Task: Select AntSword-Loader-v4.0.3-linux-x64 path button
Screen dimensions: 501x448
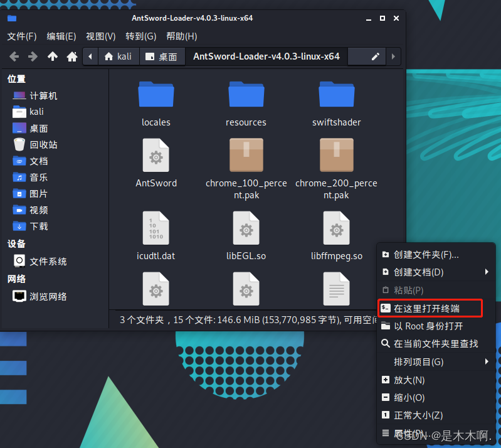Action: (266, 56)
